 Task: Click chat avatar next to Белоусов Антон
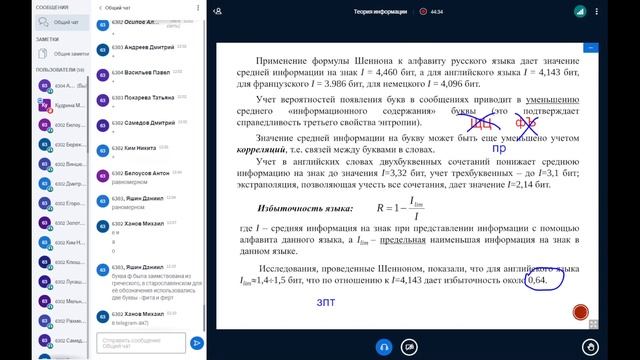click(x=102, y=176)
